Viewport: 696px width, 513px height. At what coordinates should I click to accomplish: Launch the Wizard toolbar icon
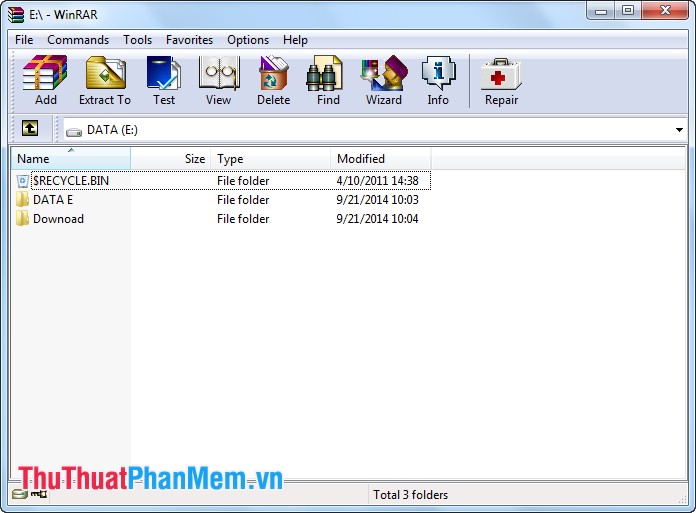(x=383, y=80)
